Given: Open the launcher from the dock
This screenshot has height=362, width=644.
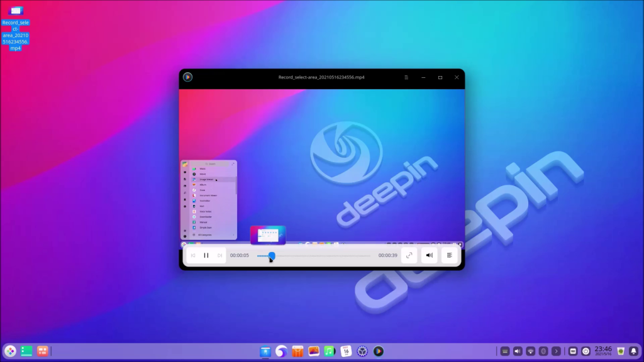Looking at the screenshot, I should click(x=10, y=351).
